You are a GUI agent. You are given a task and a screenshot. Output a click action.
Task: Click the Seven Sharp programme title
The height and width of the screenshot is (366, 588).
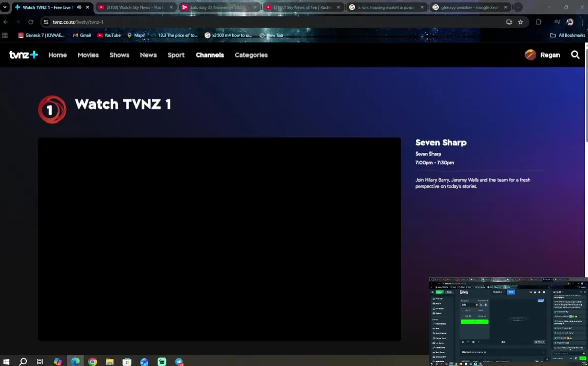(x=441, y=142)
